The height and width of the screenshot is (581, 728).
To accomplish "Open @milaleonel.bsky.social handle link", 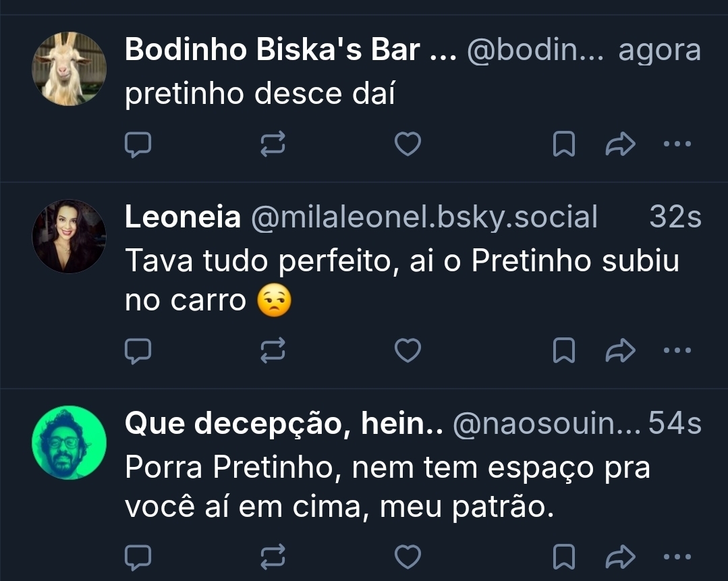I will [x=424, y=217].
